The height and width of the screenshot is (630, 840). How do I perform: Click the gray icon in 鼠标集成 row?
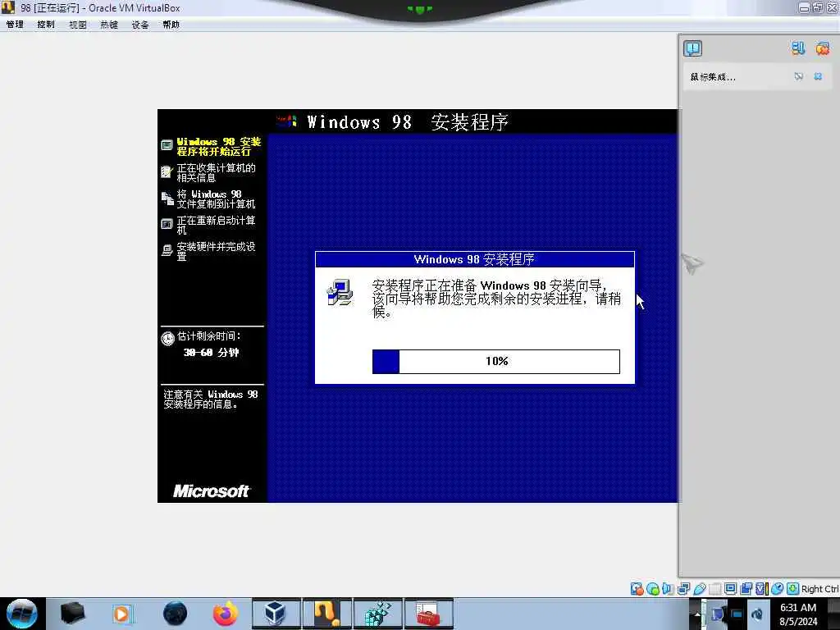[x=798, y=76]
